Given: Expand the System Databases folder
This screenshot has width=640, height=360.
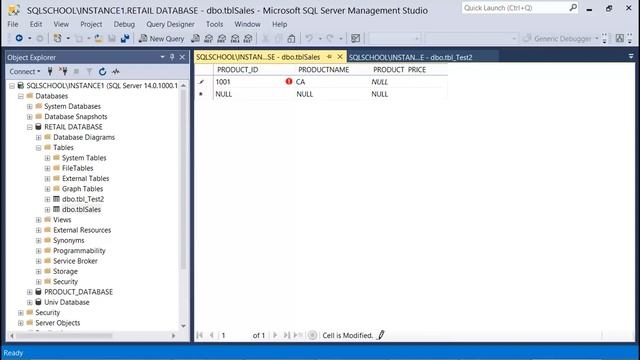Looking at the screenshot, I should click(x=29, y=107).
